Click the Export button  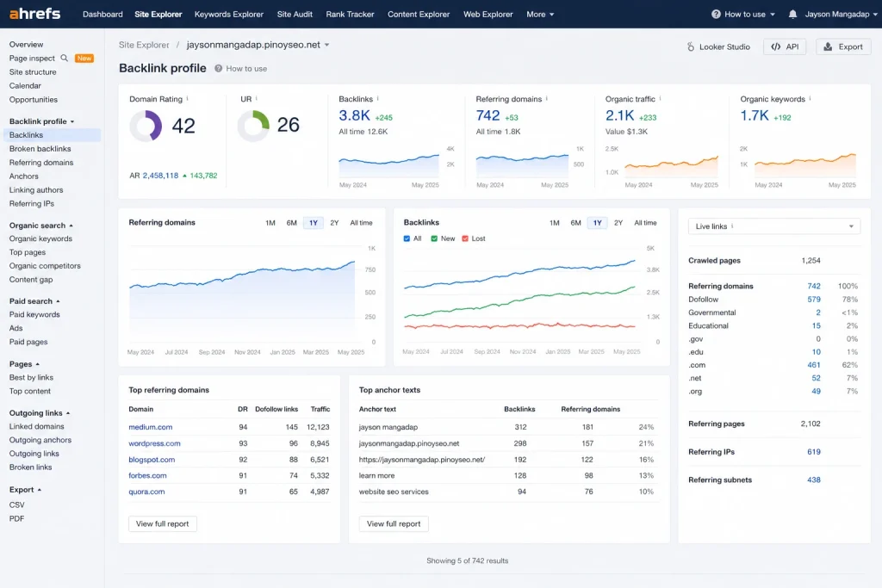point(843,46)
